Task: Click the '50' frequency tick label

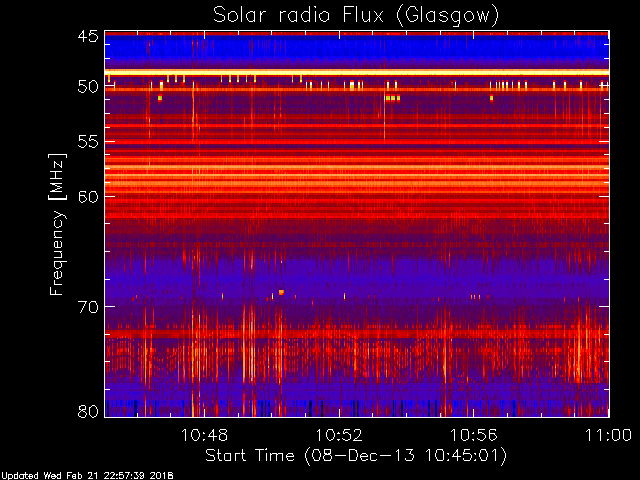Action: click(88, 87)
